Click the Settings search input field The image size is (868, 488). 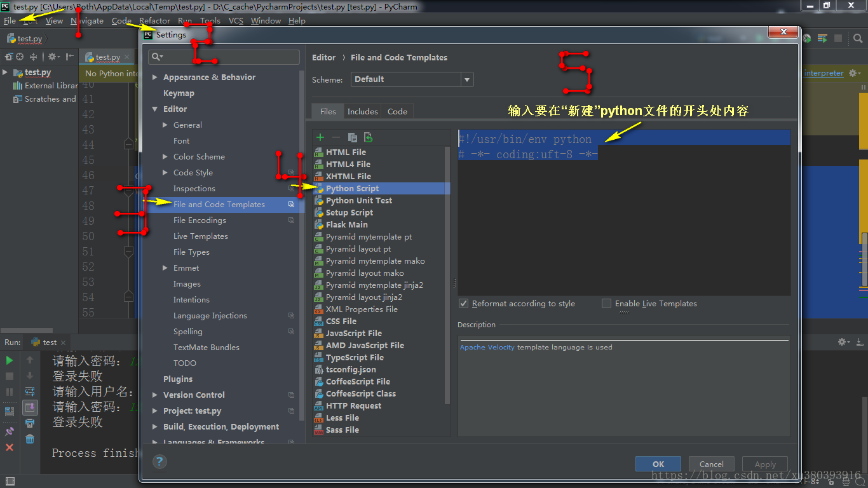coord(224,57)
